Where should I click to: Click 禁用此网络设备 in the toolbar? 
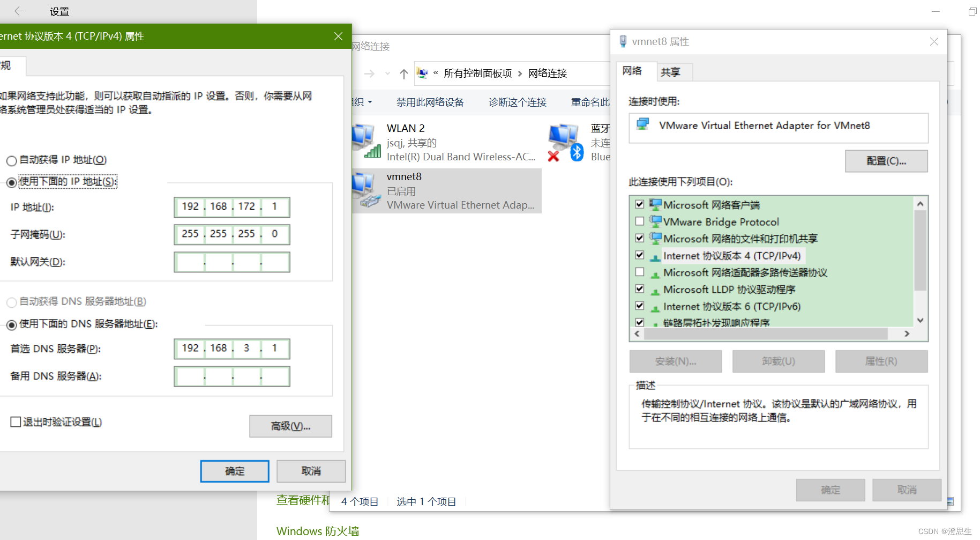coord(429,102)
